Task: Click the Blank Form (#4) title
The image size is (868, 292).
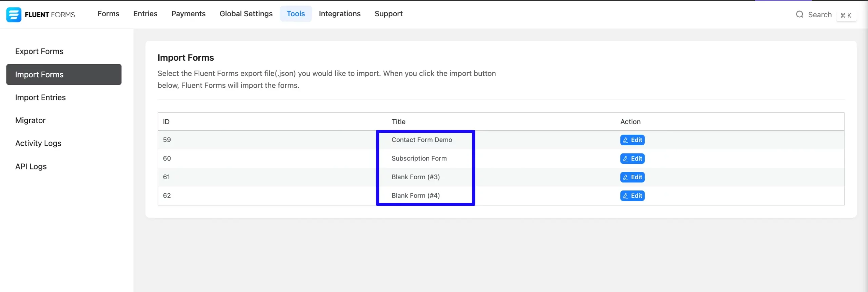Action: click(x=416, y=196)
